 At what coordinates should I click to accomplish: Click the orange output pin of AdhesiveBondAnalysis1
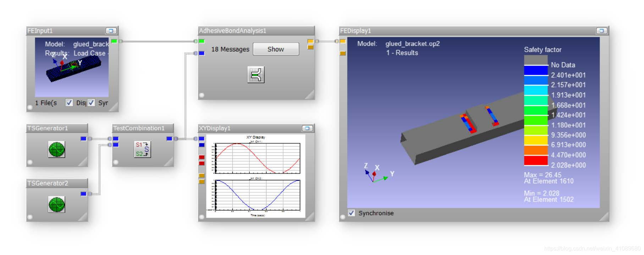(x=310, y=41)
